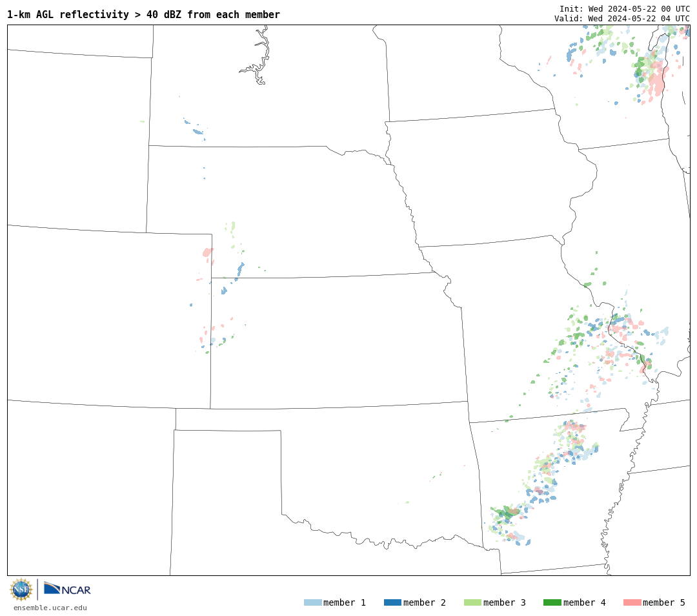Click the 'member 1' legend label
Image resolution: width=697 pixels, height=616 pixels.
point(345,602)
